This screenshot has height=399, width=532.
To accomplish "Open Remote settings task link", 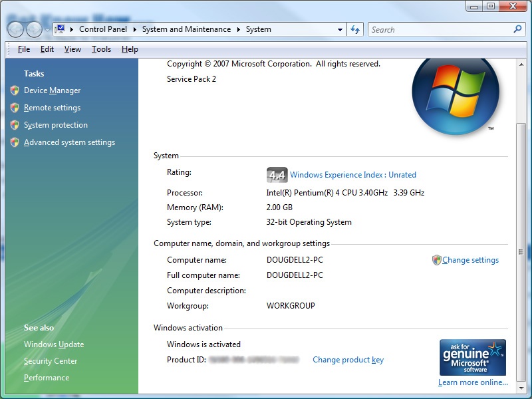I will tap(53, 108).
